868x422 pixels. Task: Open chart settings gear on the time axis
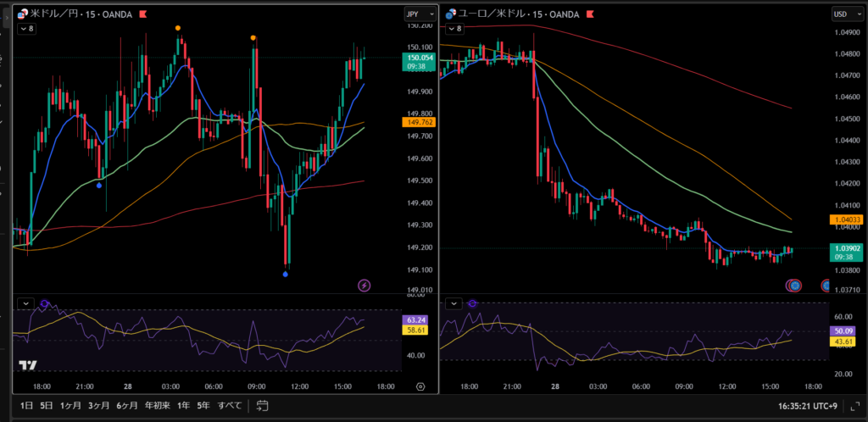point(420,386)
